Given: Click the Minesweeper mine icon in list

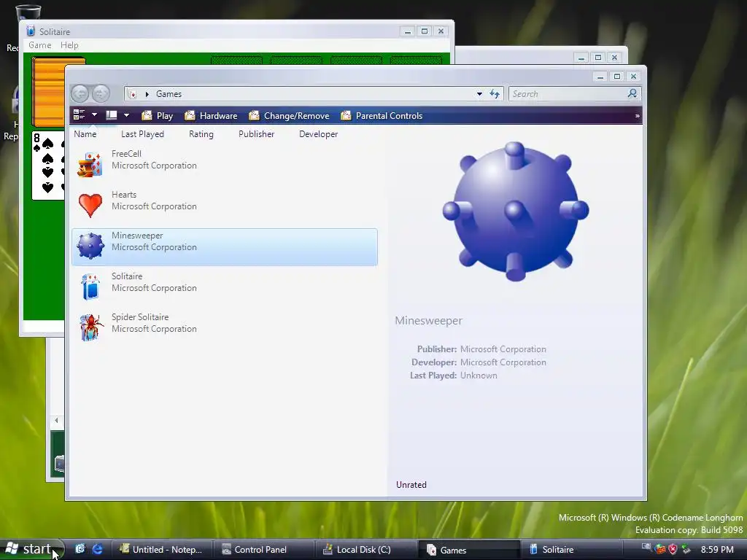Looking at the screenshot, I should point(90,246).
